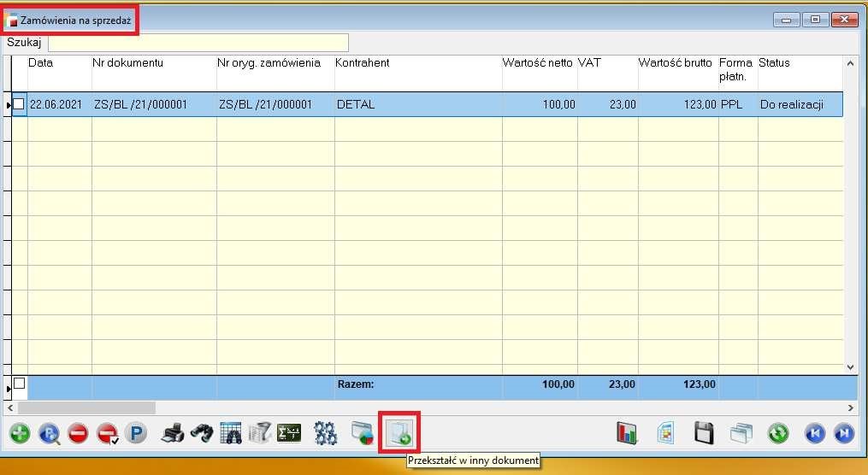Screen dimensions: 868x475
Task: Tick the checkbox of order ZS/BL /21/000001
Action: 19,104
